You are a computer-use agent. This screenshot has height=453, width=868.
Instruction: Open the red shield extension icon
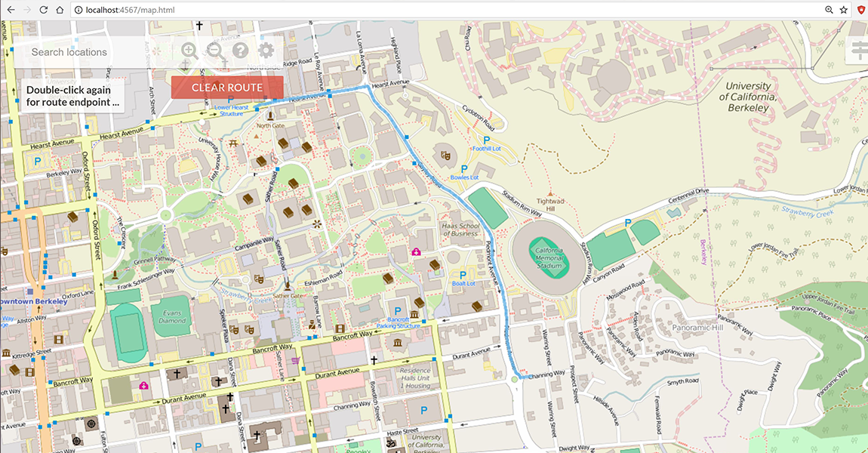click(x=860, y=10)
